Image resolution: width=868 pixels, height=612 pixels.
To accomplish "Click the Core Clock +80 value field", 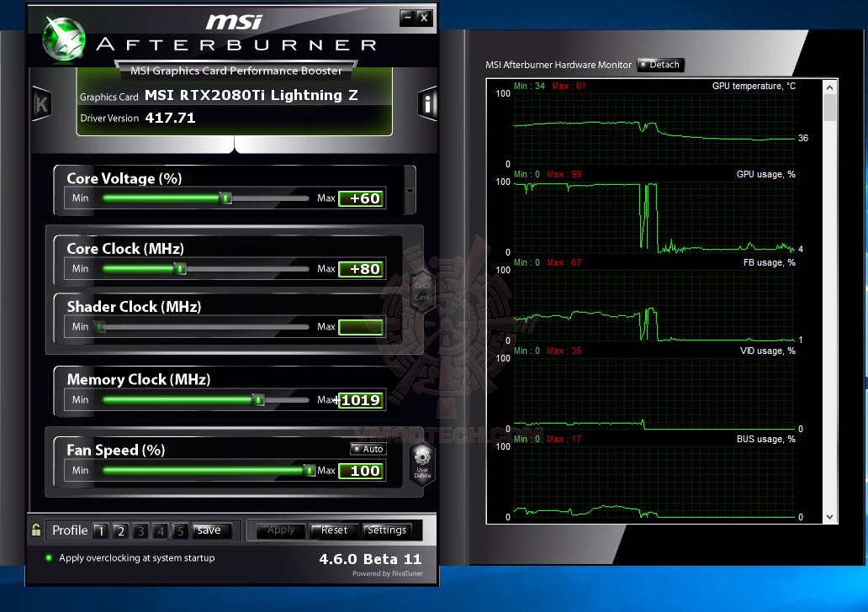I will (361, 270).
